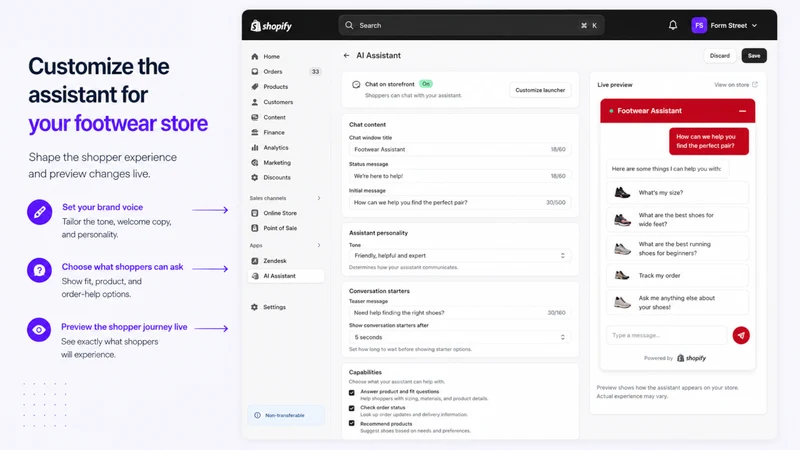The width and height of the screenshot is (800, 450).
Task: Click the Settings gear icon
Action: click(x=254, y=307)
